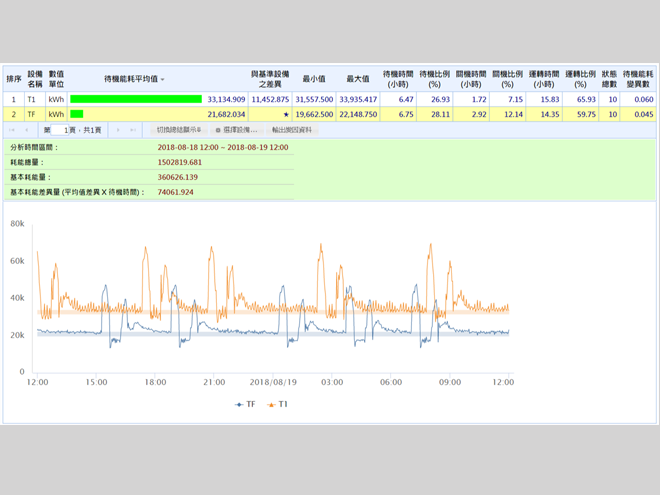Click the 狀態總數 column header
The width and height of the screenshot is (660, 495).
click(x=609, y=79)
